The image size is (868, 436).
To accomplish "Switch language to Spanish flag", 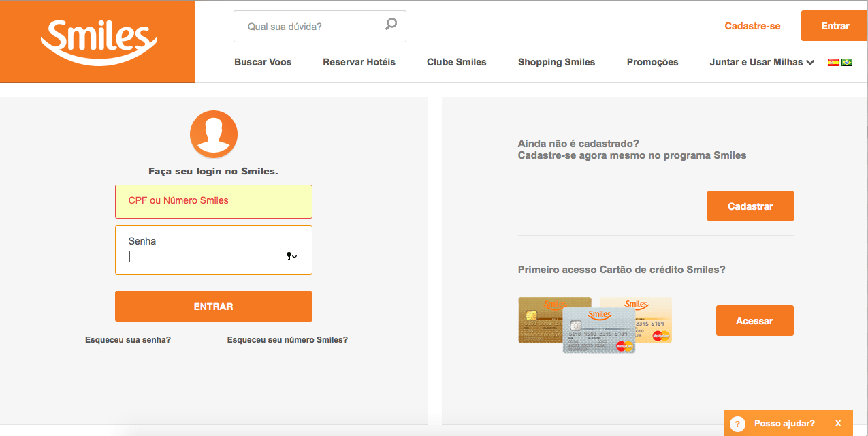I will [x=833, y=62].
